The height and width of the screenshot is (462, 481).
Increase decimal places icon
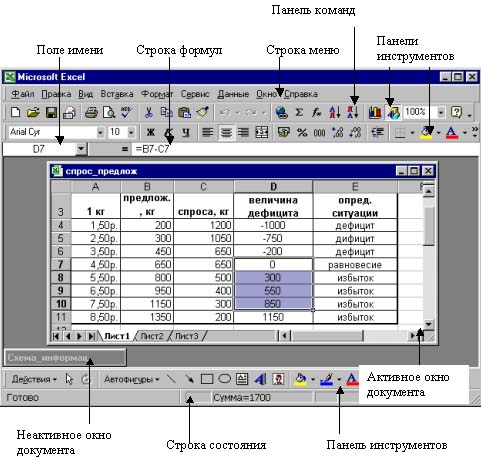point(337,132)
